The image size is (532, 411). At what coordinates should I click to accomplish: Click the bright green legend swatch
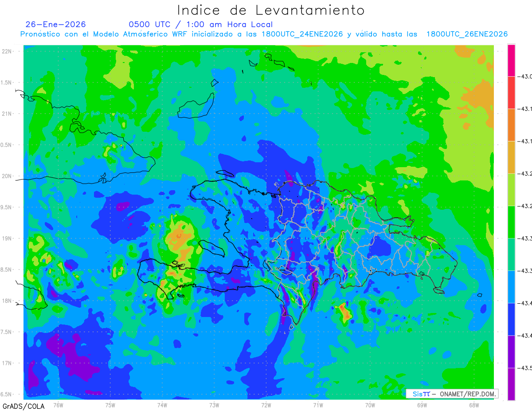[x=511, y=222]
